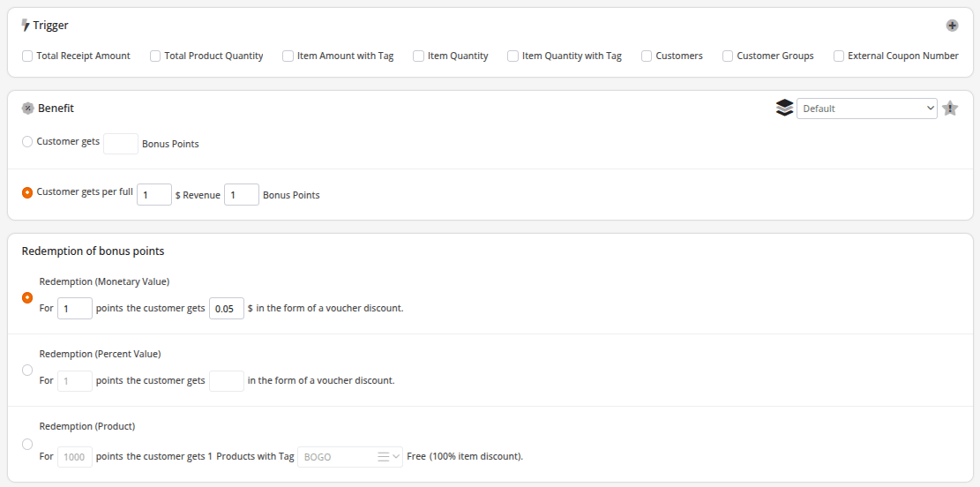Click the 'Benefit' heading text

(x=56, y=109)
